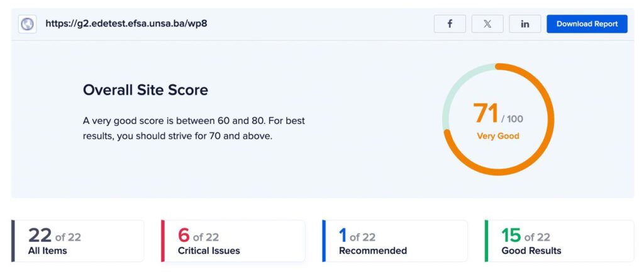Open the analyzed site URL text
The image size is (644, 272).
tap(126, 23)
